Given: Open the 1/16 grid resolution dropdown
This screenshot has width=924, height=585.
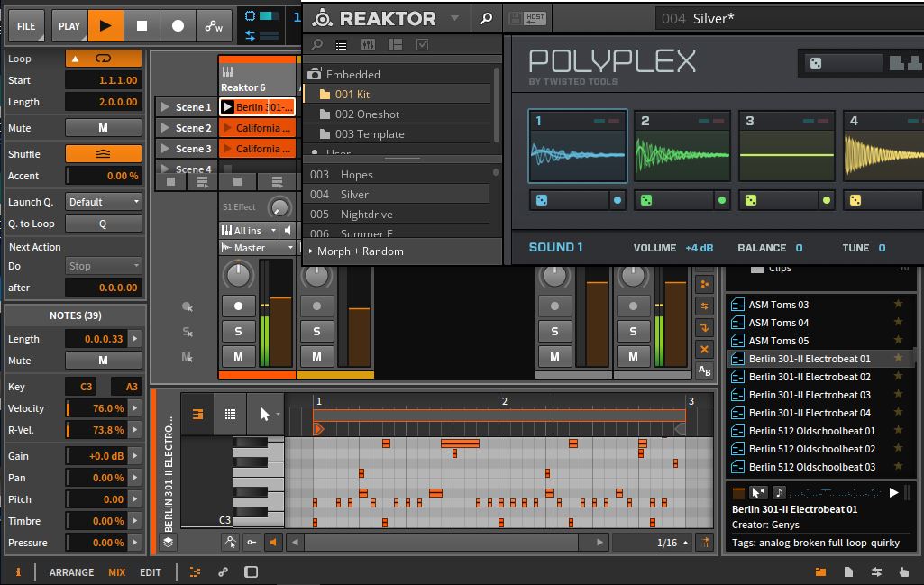Looking at the screenshot, I should pos(672,543).
